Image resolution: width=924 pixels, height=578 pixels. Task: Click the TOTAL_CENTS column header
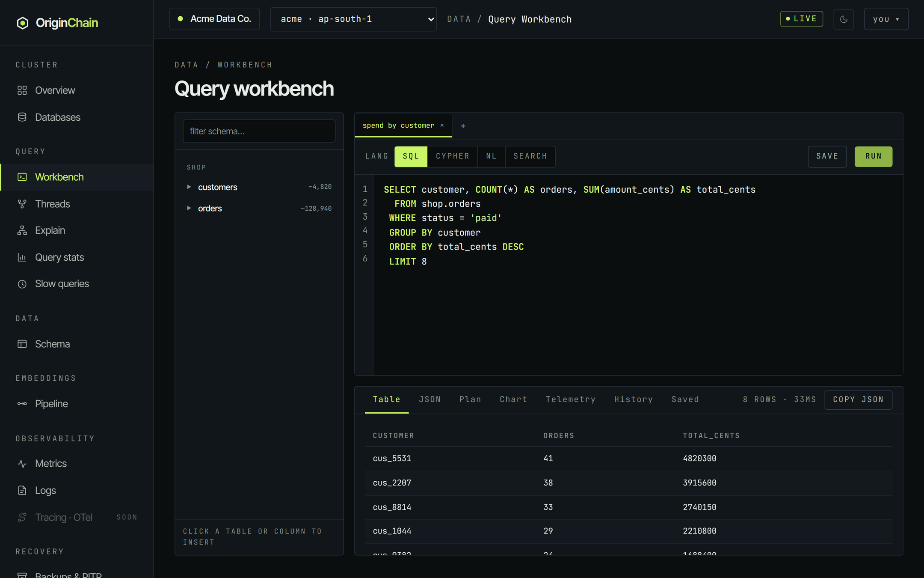tap(711, 435)
